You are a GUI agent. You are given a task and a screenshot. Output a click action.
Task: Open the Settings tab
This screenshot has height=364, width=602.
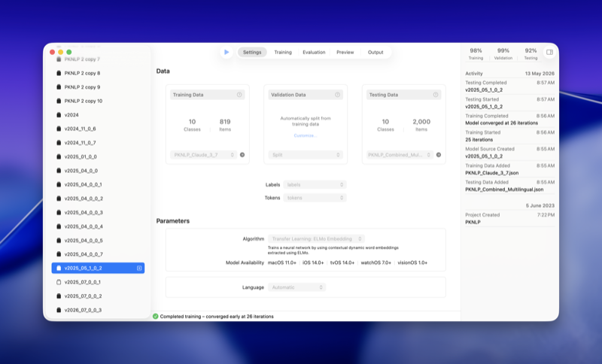click(x=252, y=52)
